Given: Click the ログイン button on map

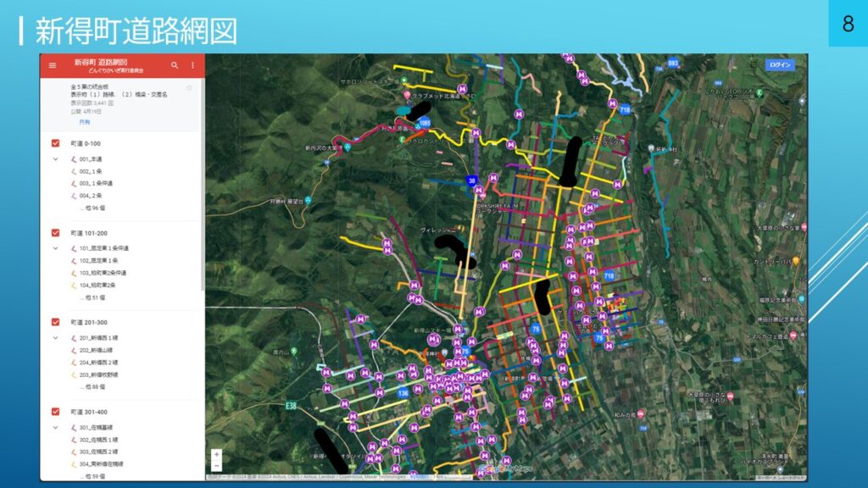Looking at the screenshot, I should coord(779,65).
